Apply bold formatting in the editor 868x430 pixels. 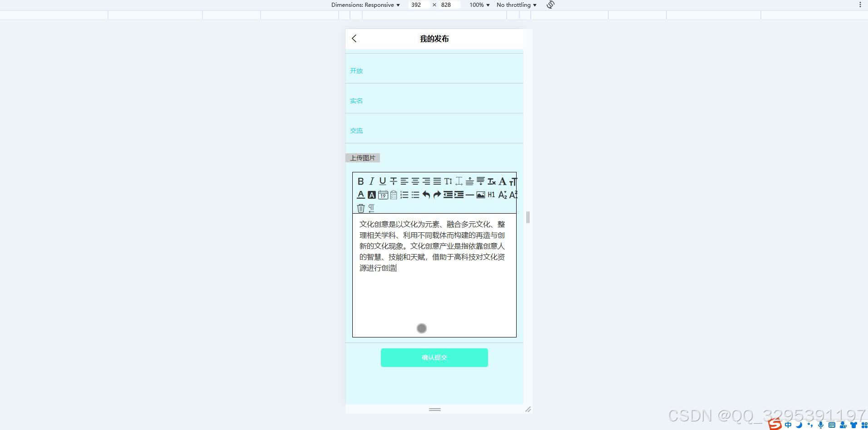point(361,181)
